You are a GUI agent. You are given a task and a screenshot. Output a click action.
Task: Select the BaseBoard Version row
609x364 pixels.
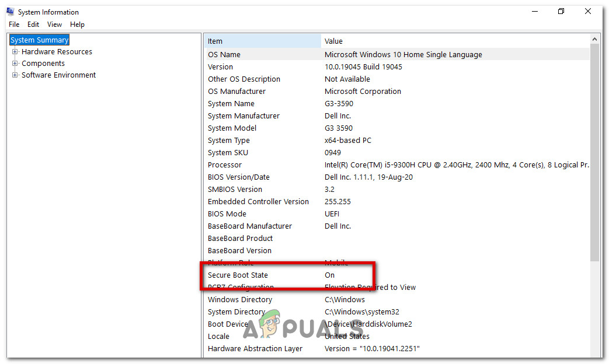[397, 251]
